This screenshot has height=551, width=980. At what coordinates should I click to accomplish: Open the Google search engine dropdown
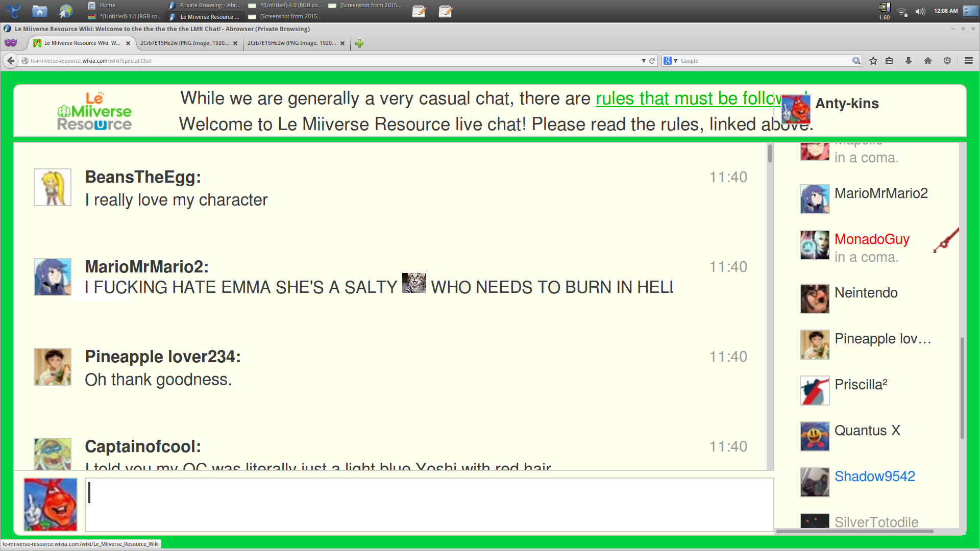click(x=670, y=61)
